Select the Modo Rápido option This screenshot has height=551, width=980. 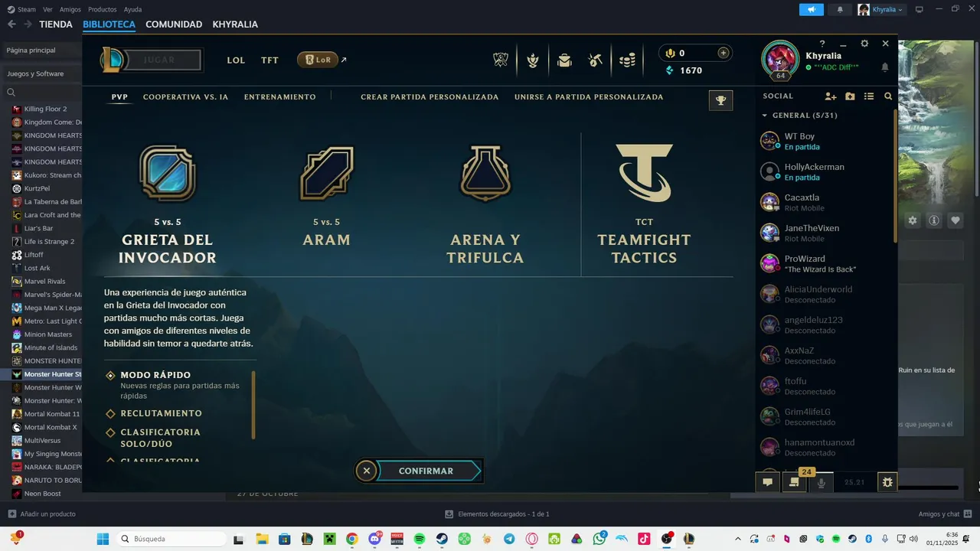pos(155,375)
